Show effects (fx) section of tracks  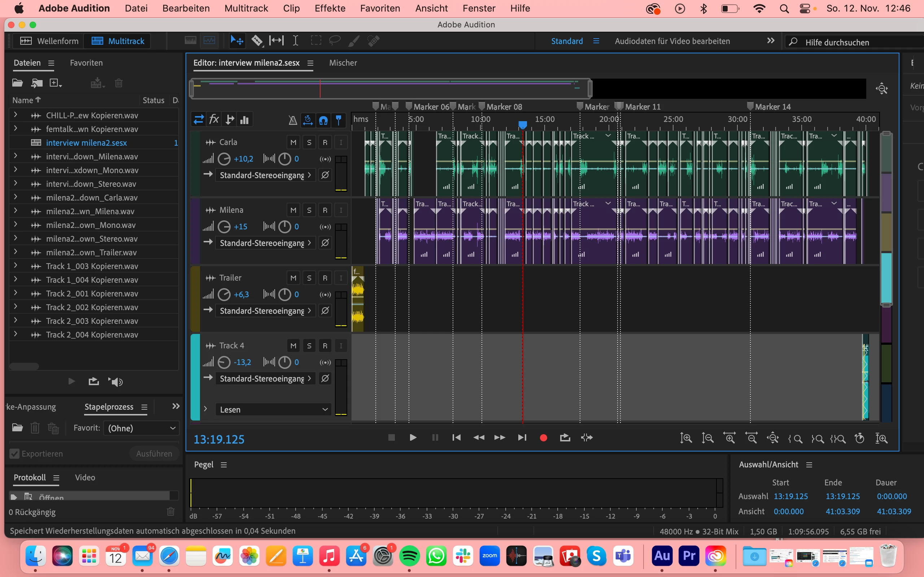pos(214,120)
